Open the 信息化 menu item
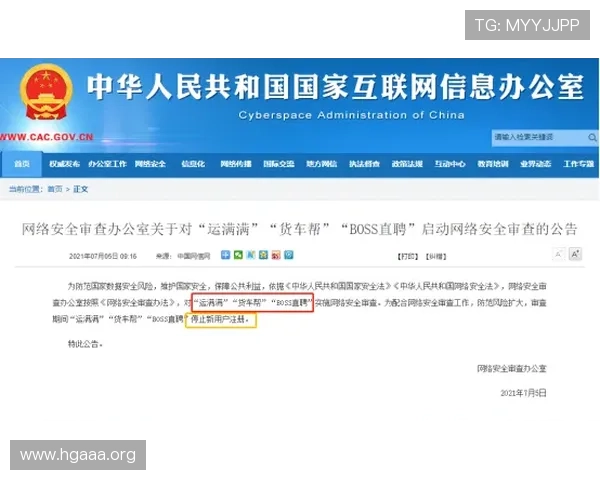The image size is (600, 480). coord(193,164)
